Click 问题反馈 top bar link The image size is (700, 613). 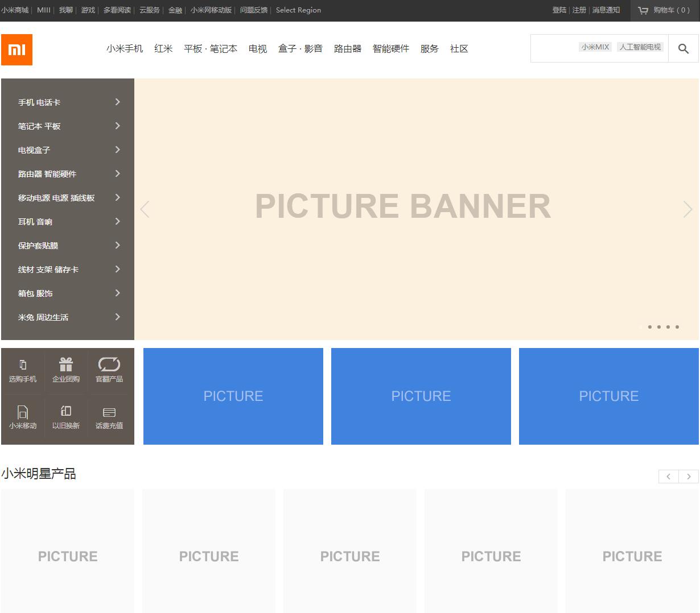click(254, 10)
